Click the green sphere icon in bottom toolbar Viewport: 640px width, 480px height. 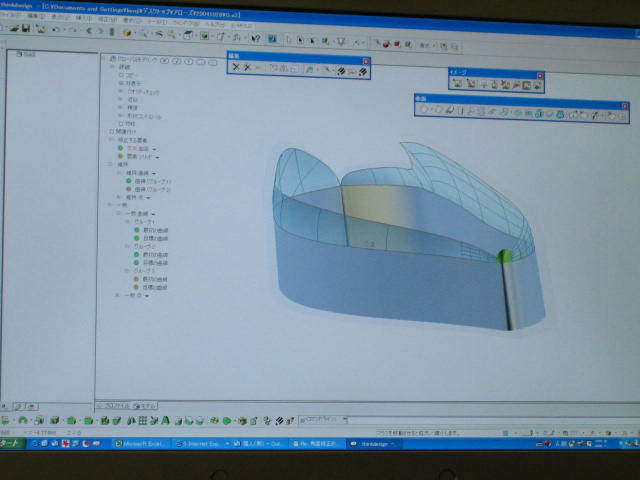227,420
